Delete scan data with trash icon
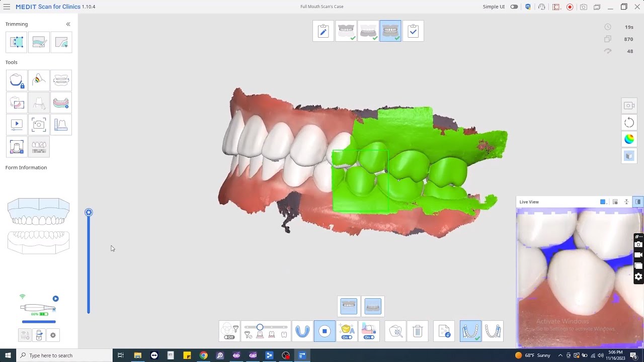Screen dimensions: 644x362 coord(418,331)
